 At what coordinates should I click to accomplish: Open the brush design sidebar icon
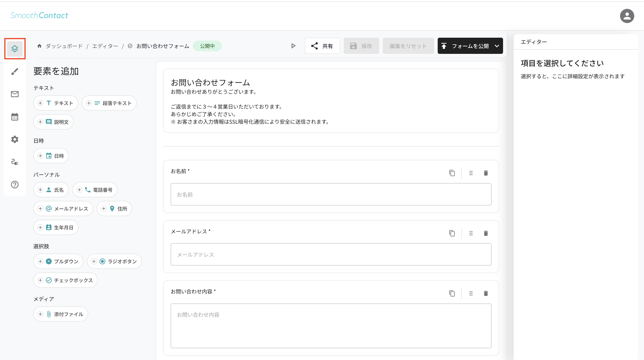(15, 72)
